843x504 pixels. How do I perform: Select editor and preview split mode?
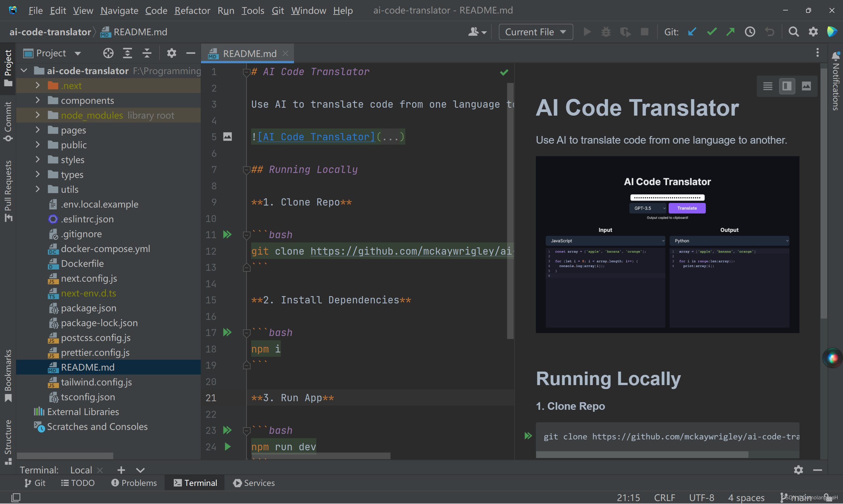787,86
